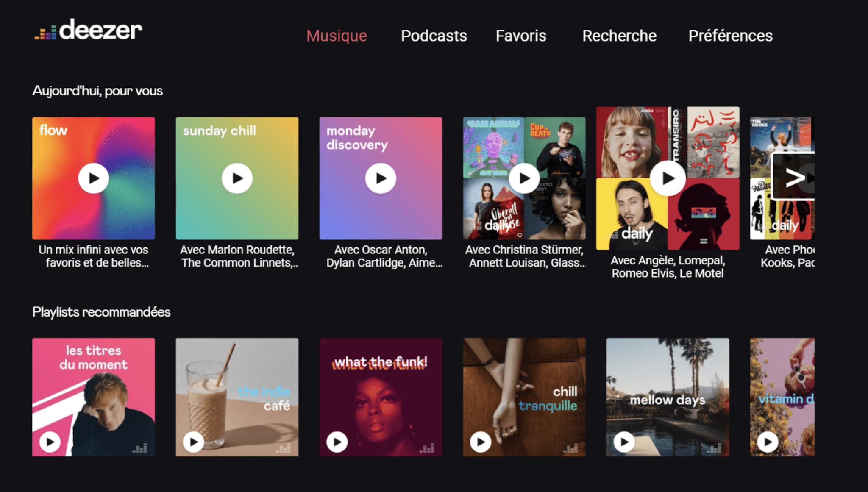This screenshot has height=492, width=868.
Task: Open the Podcasts section
Action: click(433, 36)
